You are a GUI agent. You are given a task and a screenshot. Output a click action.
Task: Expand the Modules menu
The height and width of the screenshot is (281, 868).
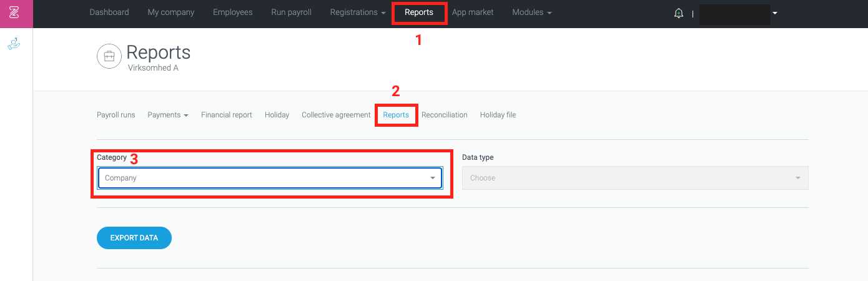(532, 12)
